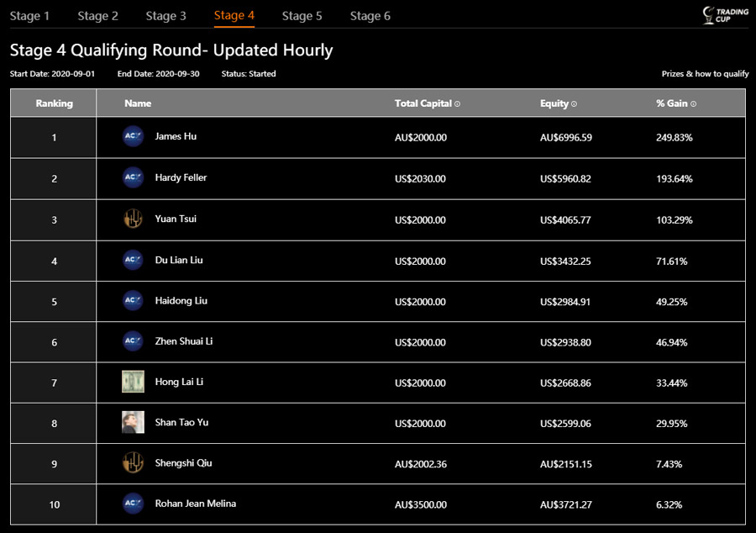Select the Stage 5 tab
The width and height of the screenshot is (756, 533).
(302, 16)
